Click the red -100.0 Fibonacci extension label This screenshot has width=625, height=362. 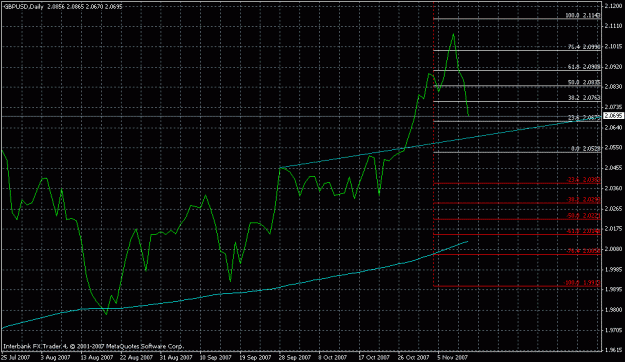click(x=582, y=283)
